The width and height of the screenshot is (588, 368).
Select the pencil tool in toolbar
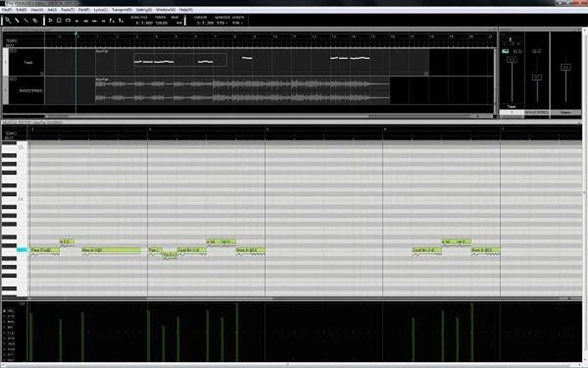pos(17,20)
